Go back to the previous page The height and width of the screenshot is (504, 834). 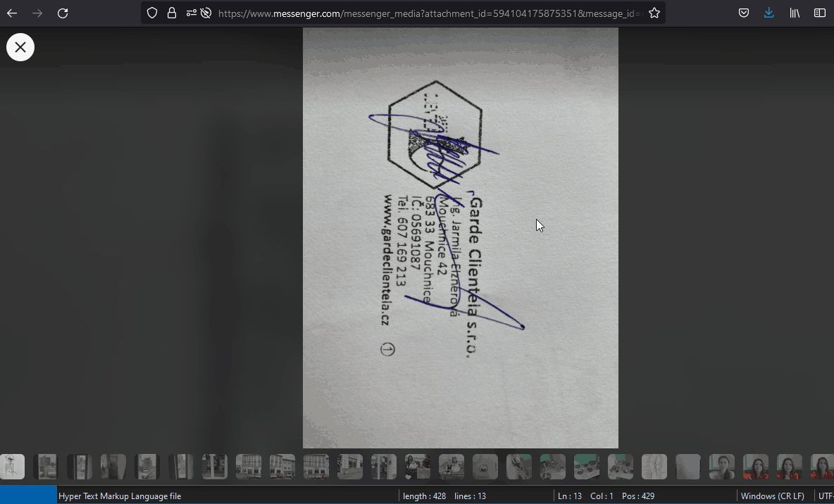[12, 13]
